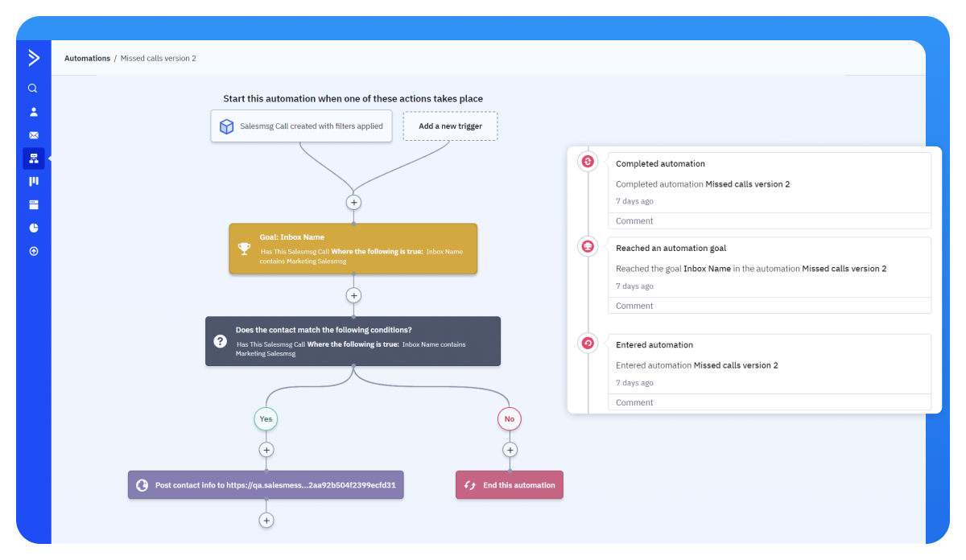This screenshot has height=560, width=966.
Task: Select the Yes branch circle
Action: pos(266,418)
